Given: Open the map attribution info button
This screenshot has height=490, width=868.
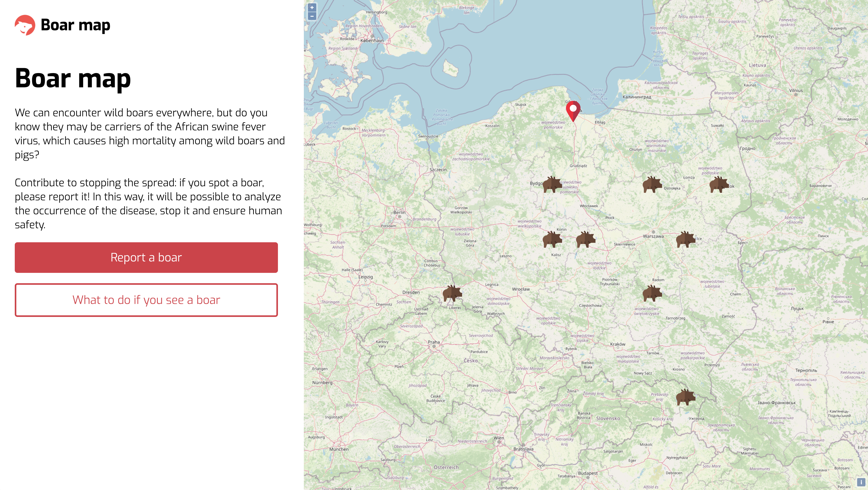Looking at the screenshot, I should coord(861,482).
